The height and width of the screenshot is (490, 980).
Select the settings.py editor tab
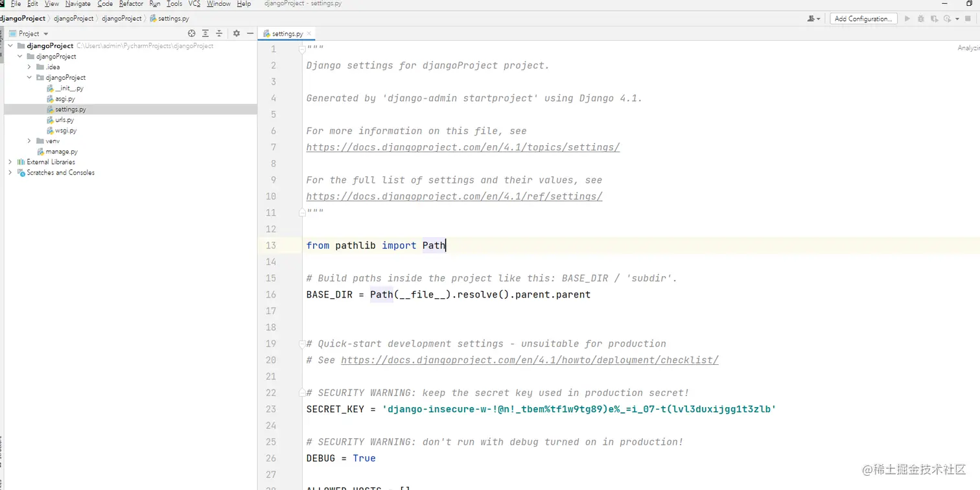coord(287,34)
